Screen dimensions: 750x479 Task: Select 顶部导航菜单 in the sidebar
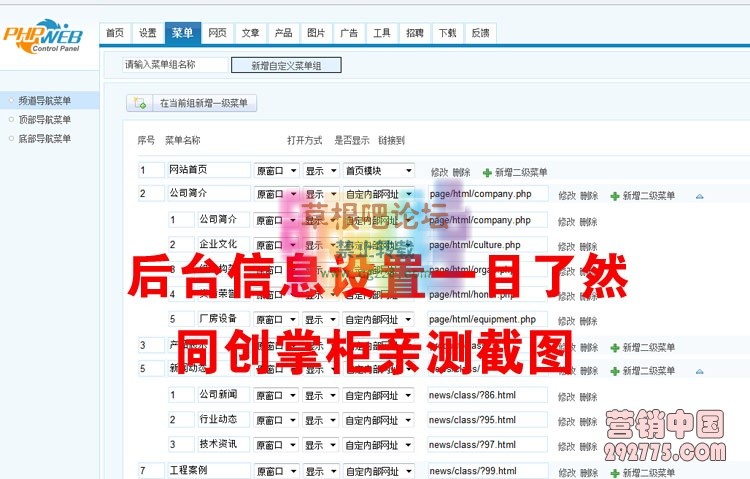point(44,120)
